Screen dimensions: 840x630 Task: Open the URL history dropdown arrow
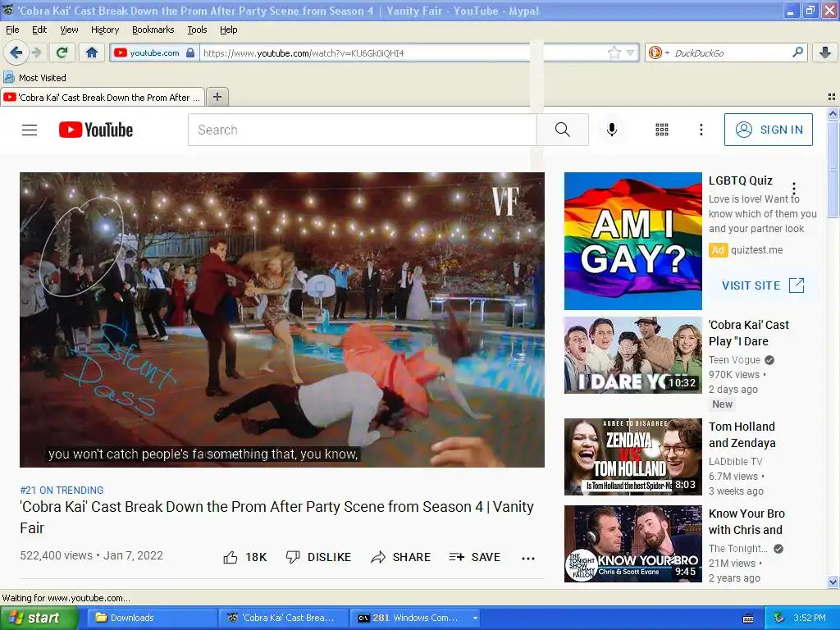pos(631,52)
